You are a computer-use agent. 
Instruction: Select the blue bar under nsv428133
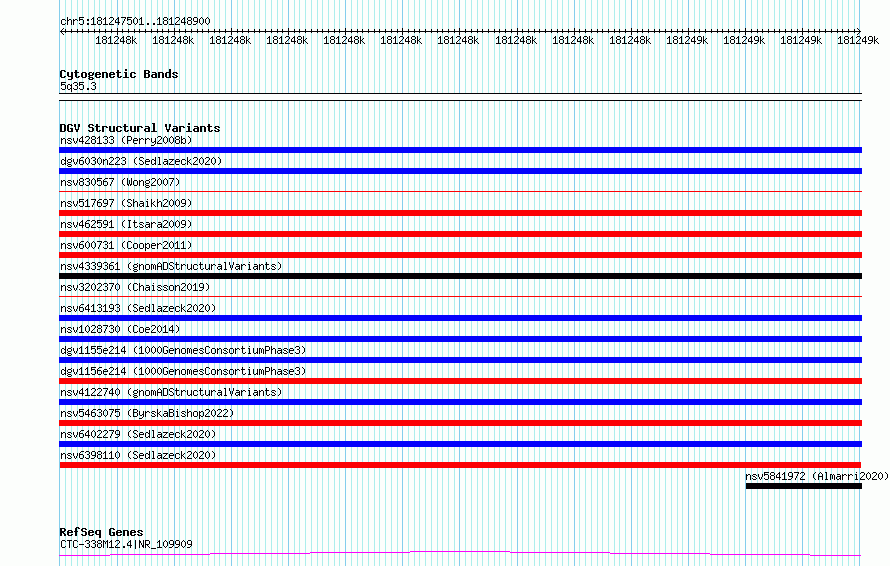click(x=460, y=150)
